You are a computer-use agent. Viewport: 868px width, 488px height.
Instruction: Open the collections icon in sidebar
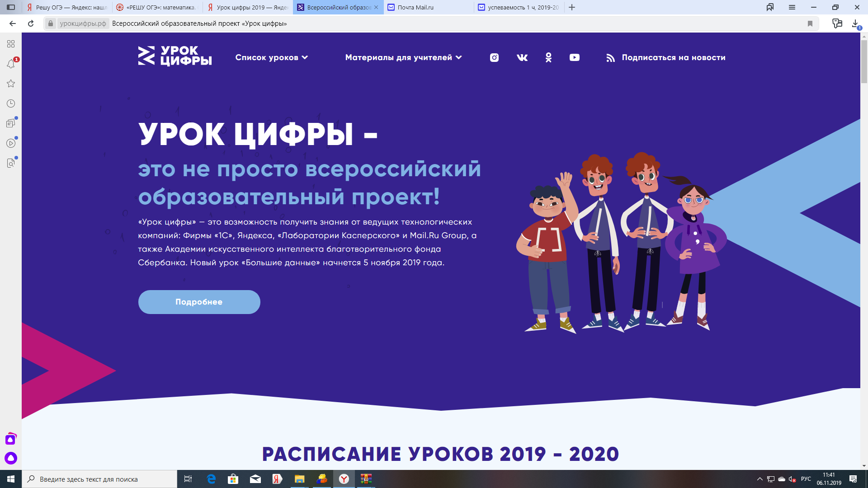point(11,123)
